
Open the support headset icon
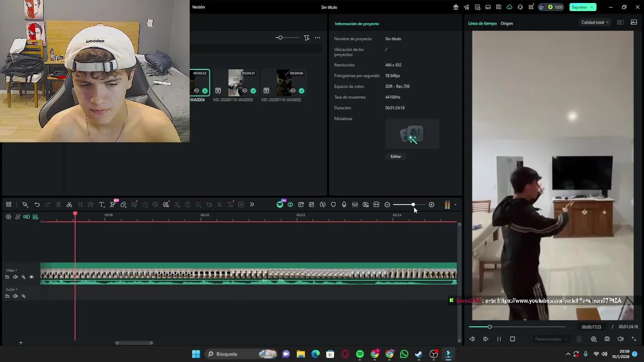coord(520,7)
